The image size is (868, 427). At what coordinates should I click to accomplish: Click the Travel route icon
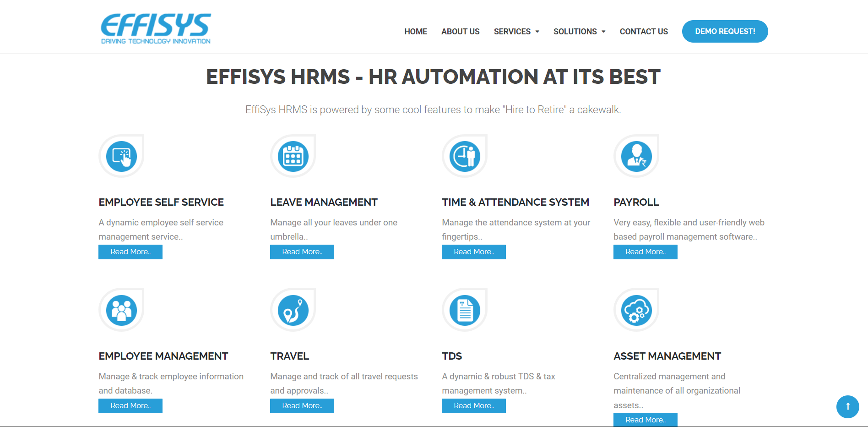[x=293, y=310]
